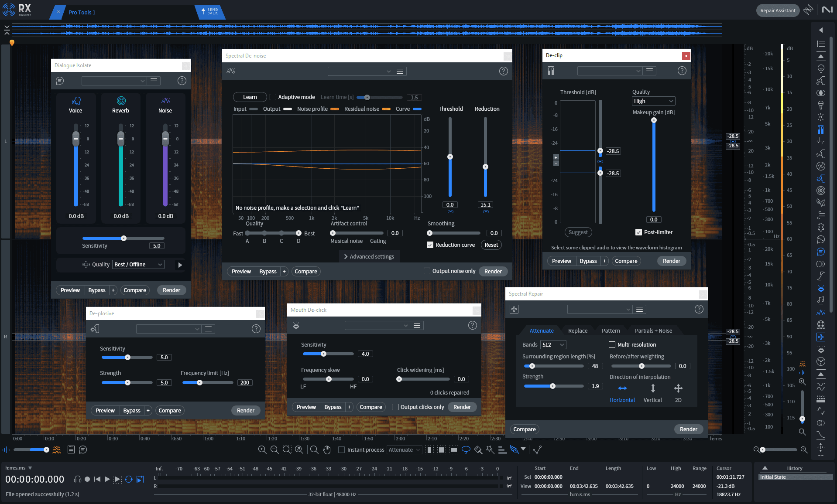The image size is (837, 504).
Task: Open the Bands dropdown in Spectral Repair
Action: click(553, 345)
